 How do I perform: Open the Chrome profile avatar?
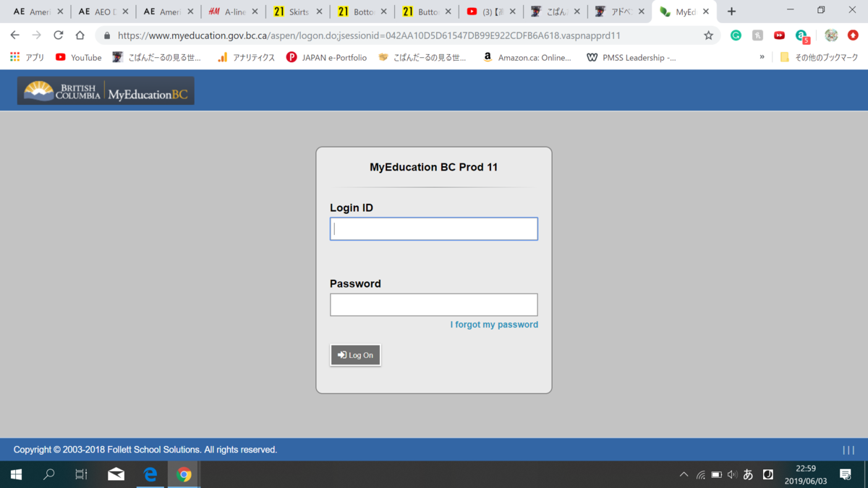click(x=831, y=35)
